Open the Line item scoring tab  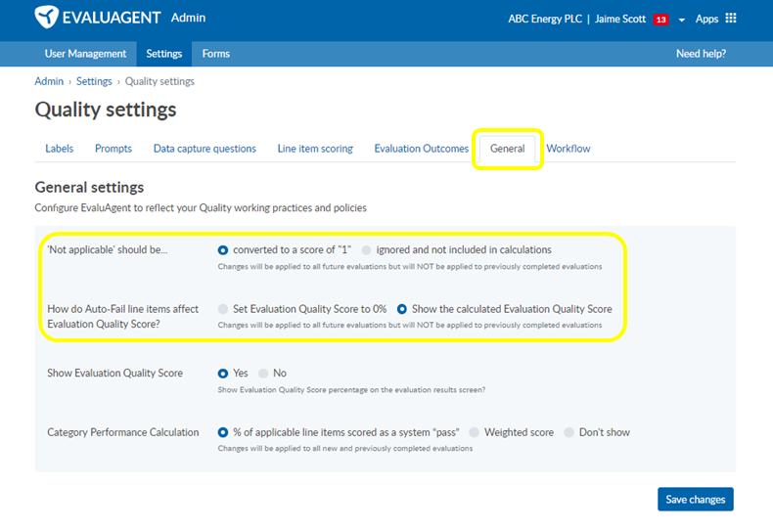click(315, 149)
